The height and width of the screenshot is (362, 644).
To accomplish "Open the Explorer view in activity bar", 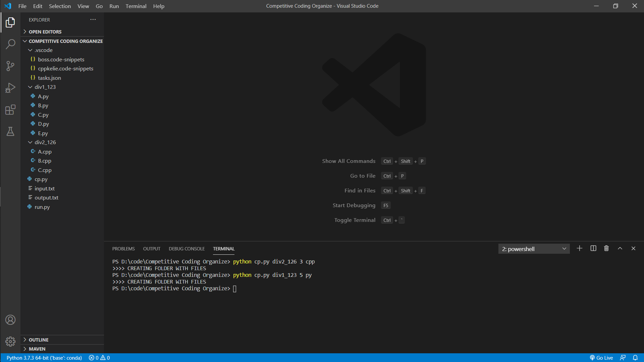I will [10, 22].
